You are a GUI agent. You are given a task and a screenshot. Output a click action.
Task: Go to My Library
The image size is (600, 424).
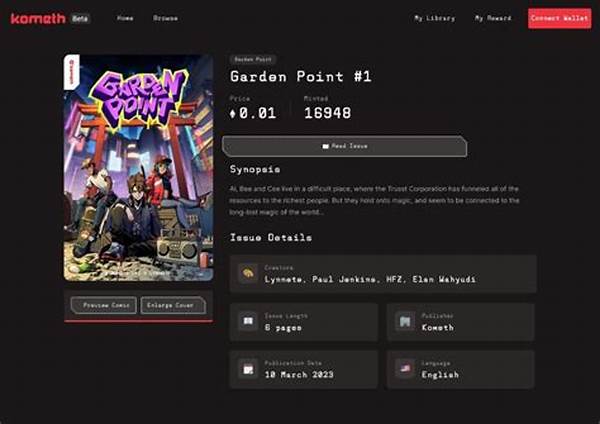click(x=435, y=18)
